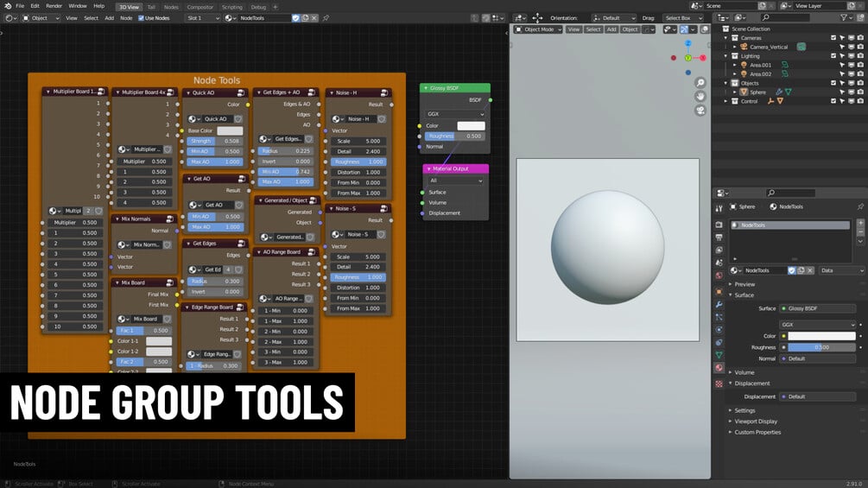
Task: Click the Add button in viewport header
Action: (611, 29)
